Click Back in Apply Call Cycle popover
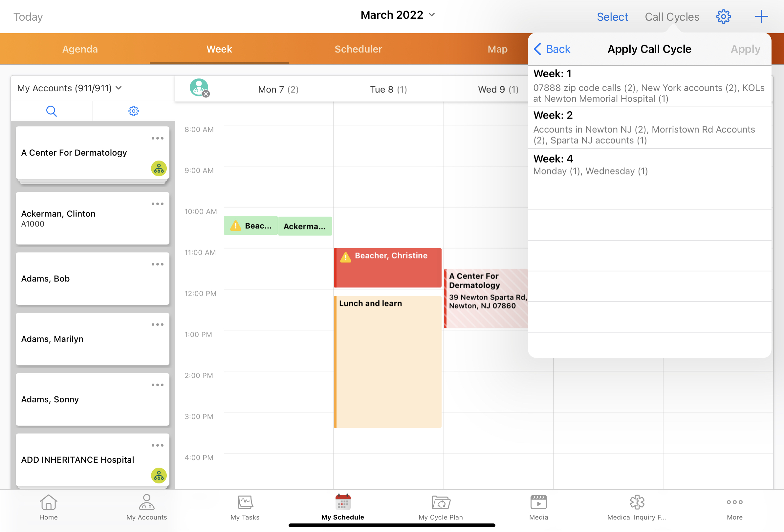The width and height of the screenshot is (784, 532). [552, 49]
